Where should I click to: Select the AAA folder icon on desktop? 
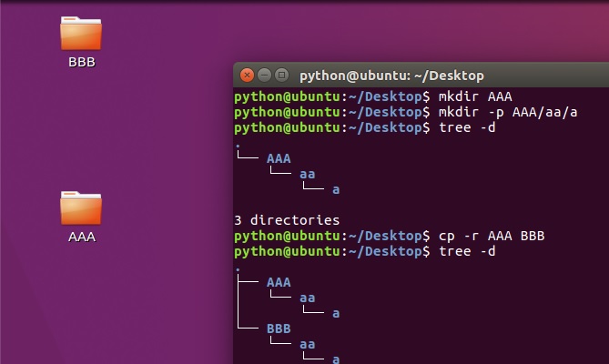tap(81, 208)
